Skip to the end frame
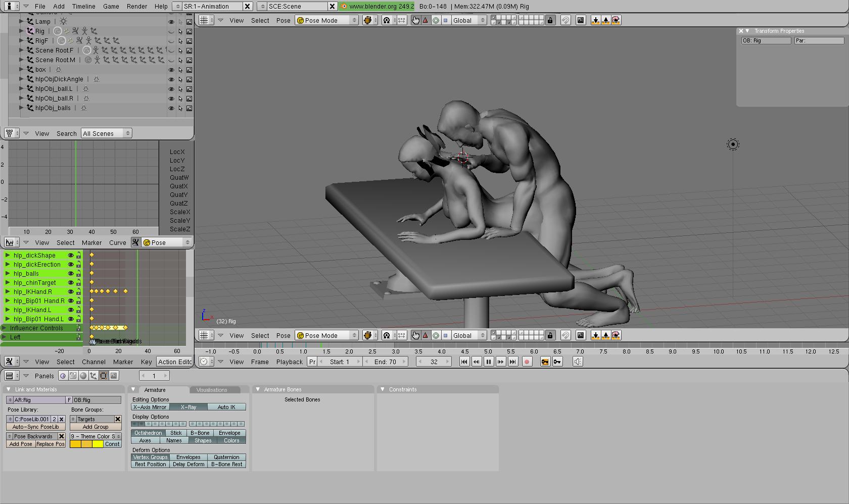Screen dimensions: 849x504 (512, 362)
